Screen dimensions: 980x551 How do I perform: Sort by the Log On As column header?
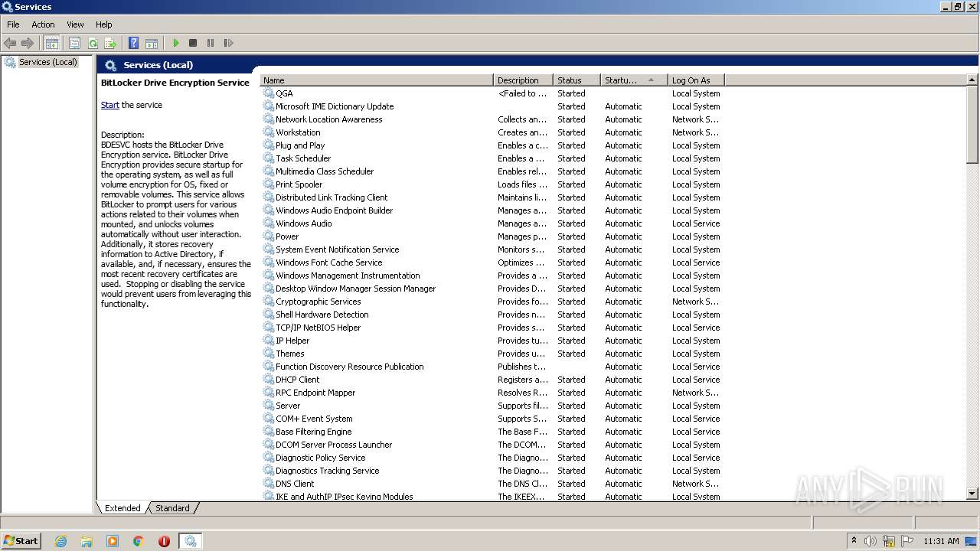[695, 80]
